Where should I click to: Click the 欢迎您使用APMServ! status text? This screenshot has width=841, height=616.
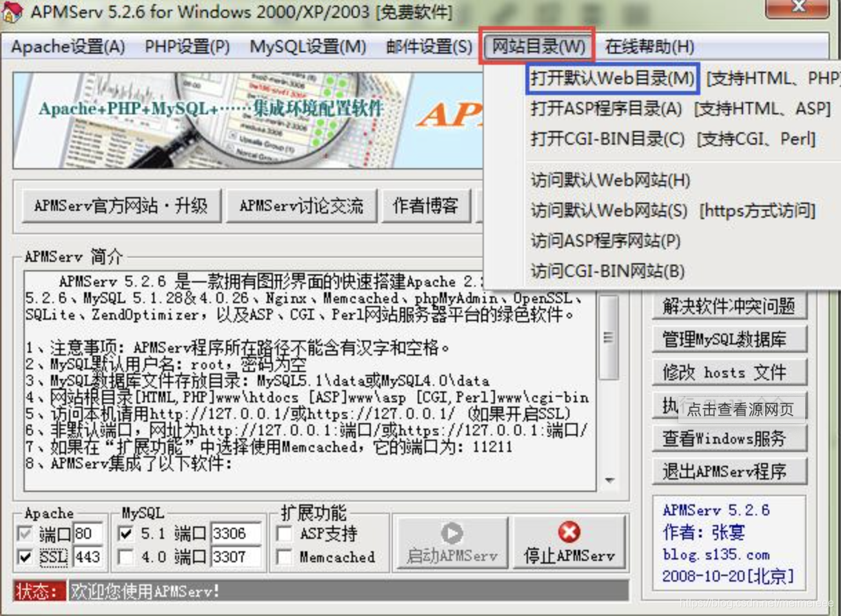point(144,591)
